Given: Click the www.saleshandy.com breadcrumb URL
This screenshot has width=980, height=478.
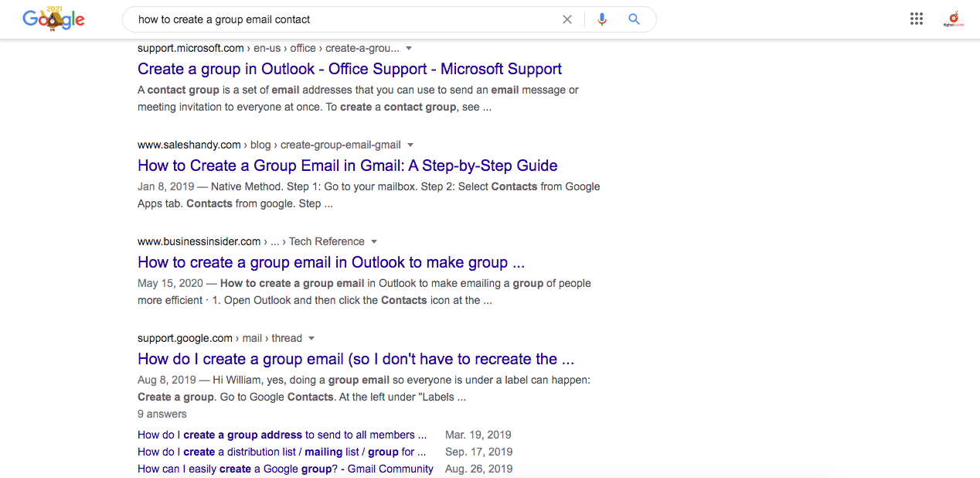Looking at the screenshot, I should pyautogui.click(x=189, y=145).
